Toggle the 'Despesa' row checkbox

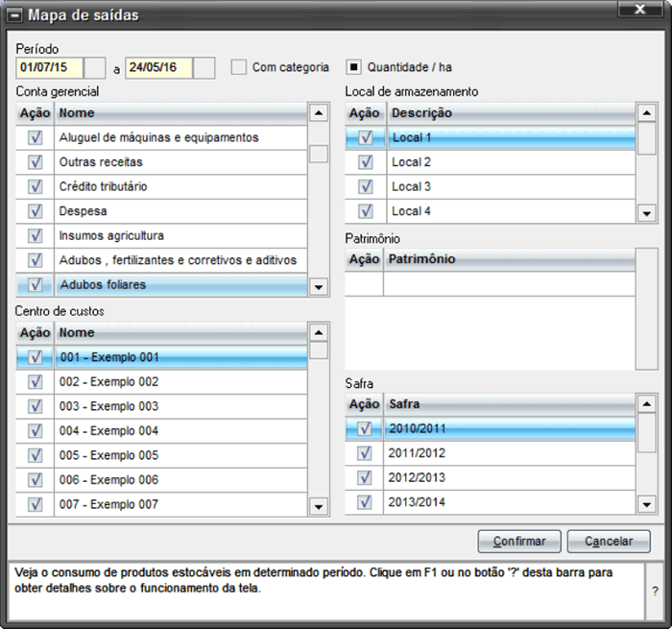[36, 211]
